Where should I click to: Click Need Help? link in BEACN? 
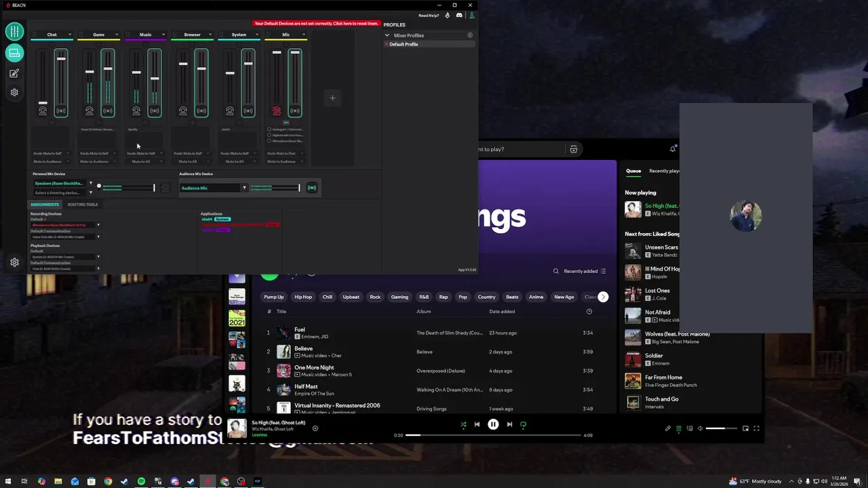coord(429,15)
